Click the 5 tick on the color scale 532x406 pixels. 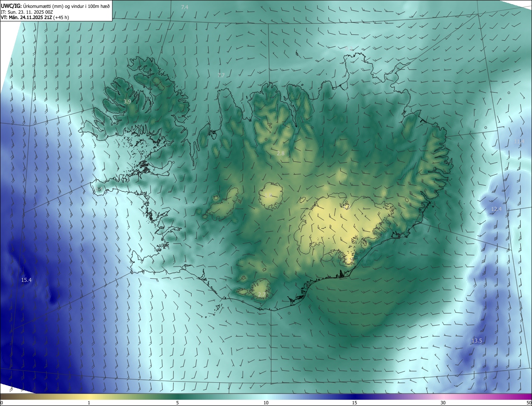pyautogui.click(x=177, y=403)
